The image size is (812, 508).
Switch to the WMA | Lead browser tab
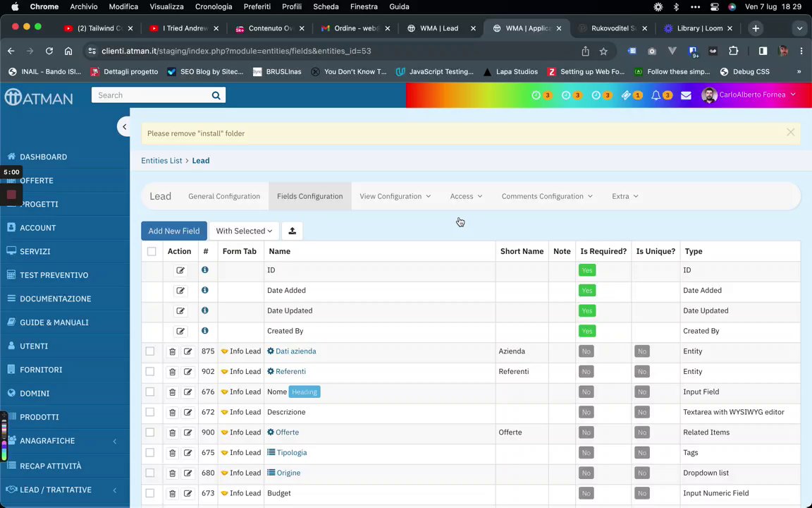pos(439,28)
